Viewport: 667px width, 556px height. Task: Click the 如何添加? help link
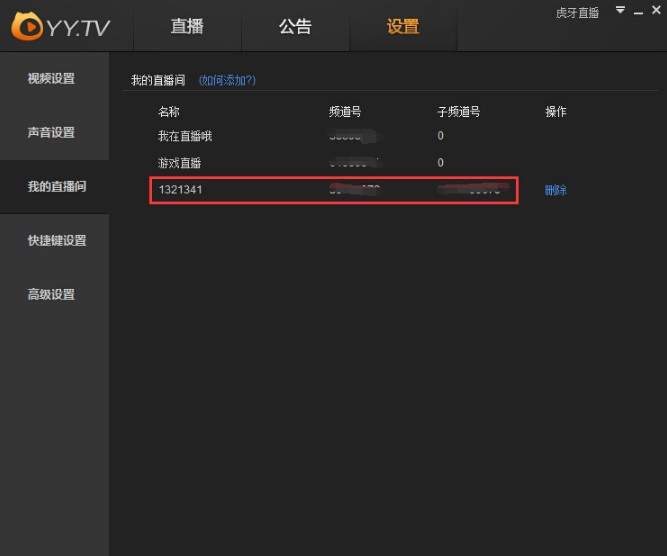click(227, 80)
